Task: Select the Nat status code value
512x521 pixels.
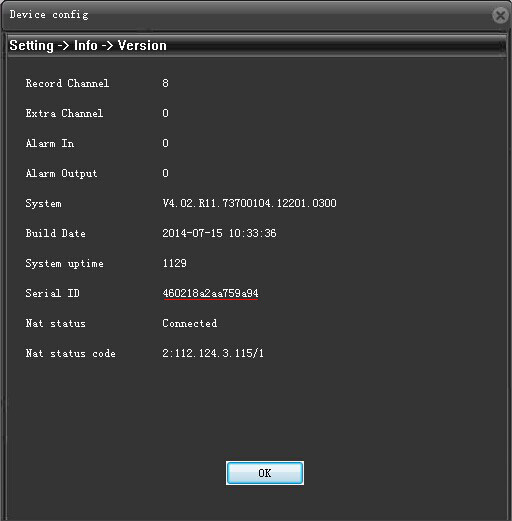Action: click(213, 353)
